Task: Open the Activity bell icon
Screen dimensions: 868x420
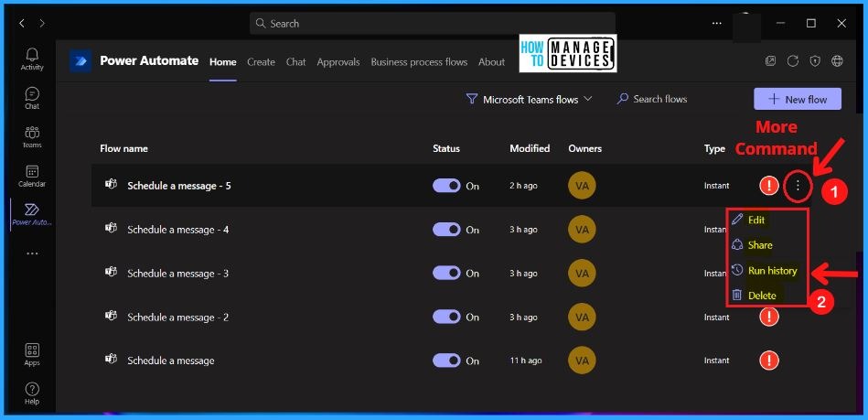Action: pyautogui.click(x=32, y=59)
